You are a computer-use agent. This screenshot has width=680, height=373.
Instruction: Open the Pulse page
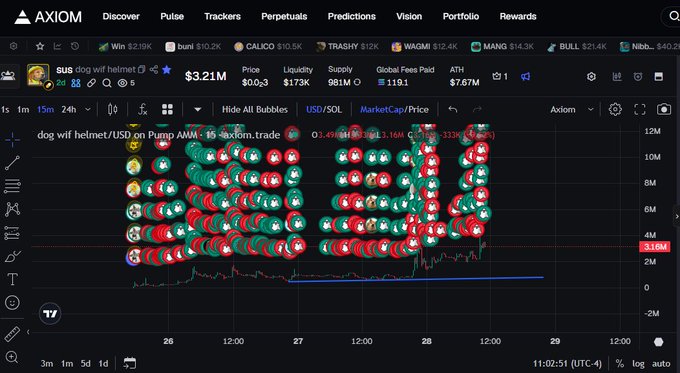(x=172, y=16)
